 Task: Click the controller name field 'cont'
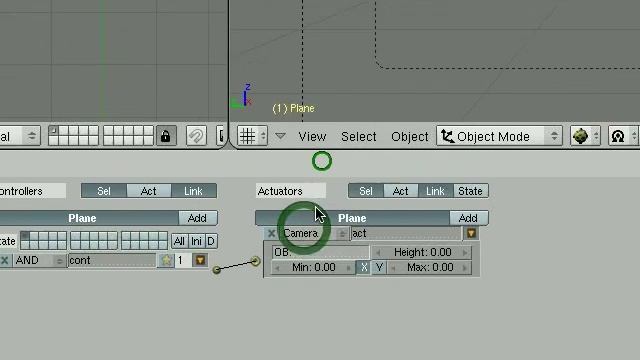112,260
